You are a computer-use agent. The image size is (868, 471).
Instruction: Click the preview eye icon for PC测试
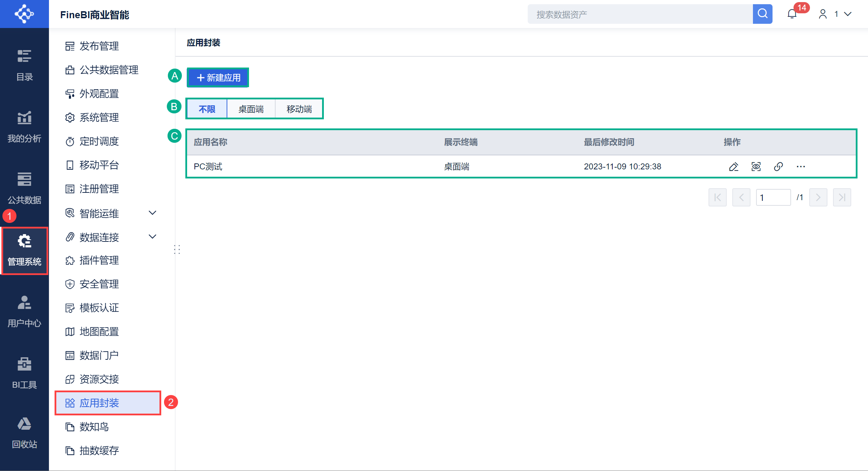(x=756, y=167)
